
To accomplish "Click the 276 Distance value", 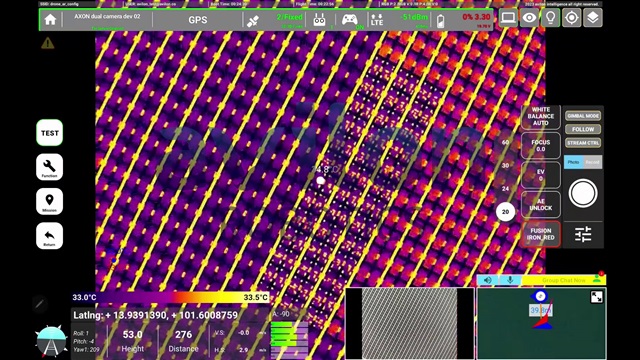I will [x=183, y=335].
